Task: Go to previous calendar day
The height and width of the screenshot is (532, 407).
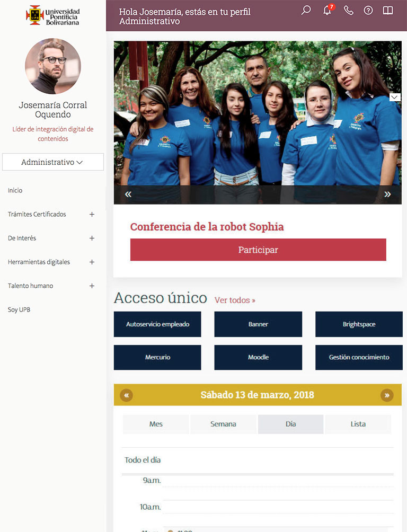Action: tap(126, 395)
